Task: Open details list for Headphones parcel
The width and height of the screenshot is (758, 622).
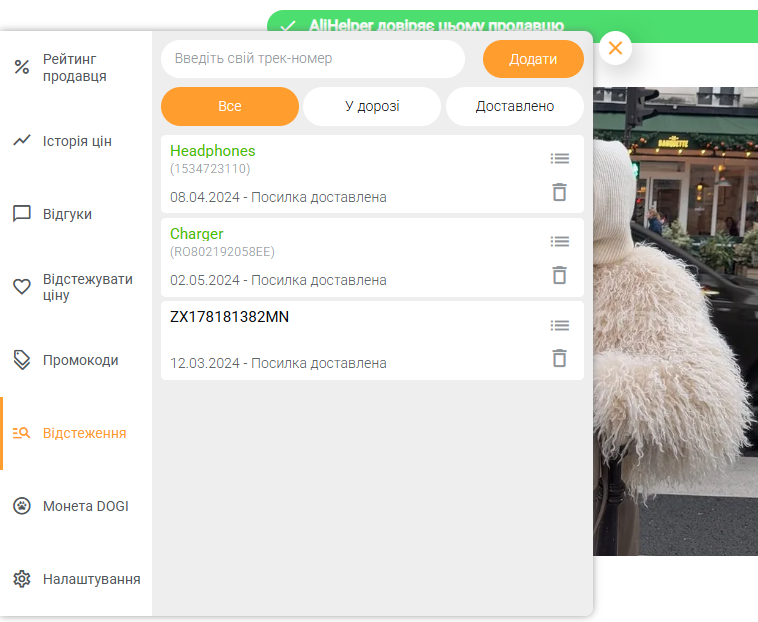Action: [x=560, y=158]
